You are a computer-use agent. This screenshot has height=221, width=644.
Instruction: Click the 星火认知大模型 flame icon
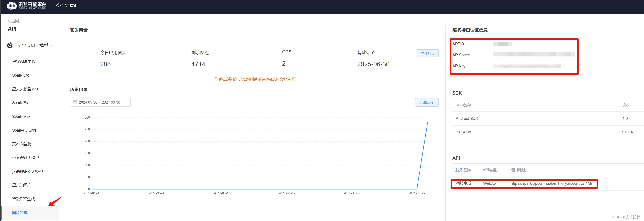coord(10,45)
